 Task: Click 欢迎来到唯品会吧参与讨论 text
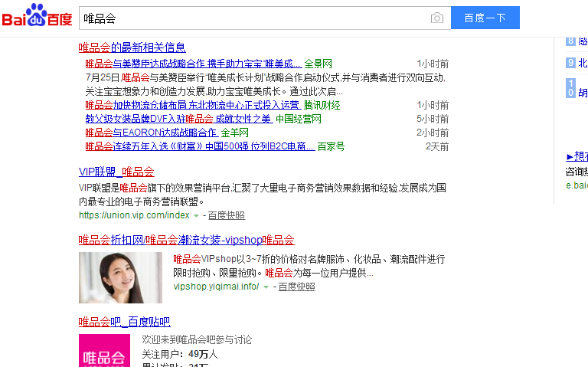tap(197, 340)
